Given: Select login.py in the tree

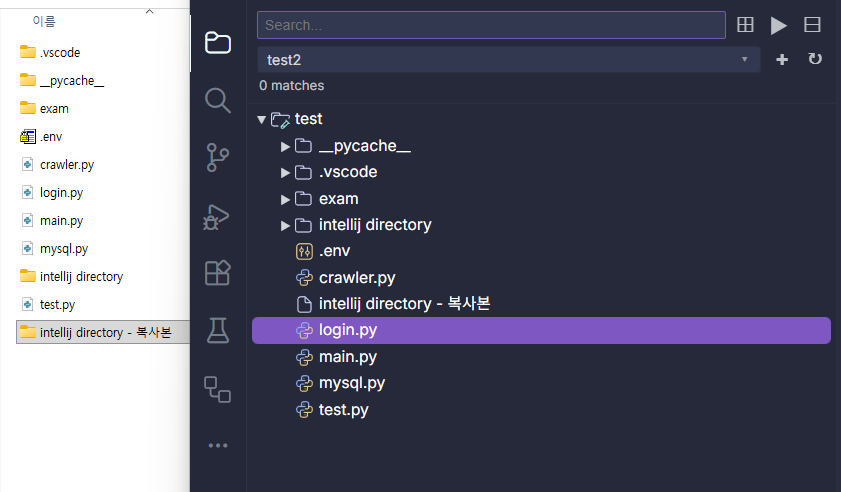Looking at the screenshot, I should (x=541, y=330).
